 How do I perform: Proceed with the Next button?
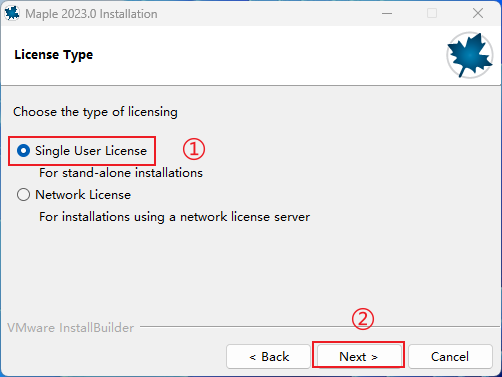(x=359, y=357)
